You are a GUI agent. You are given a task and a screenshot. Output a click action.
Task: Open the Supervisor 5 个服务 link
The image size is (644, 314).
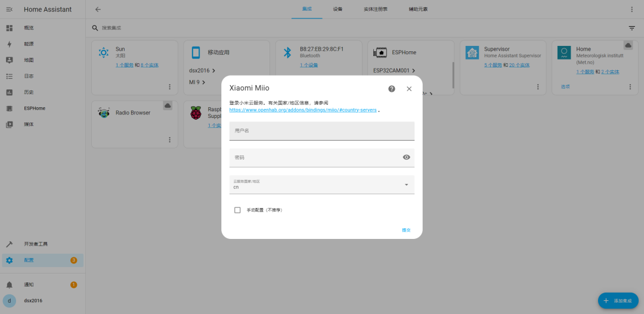493,66
